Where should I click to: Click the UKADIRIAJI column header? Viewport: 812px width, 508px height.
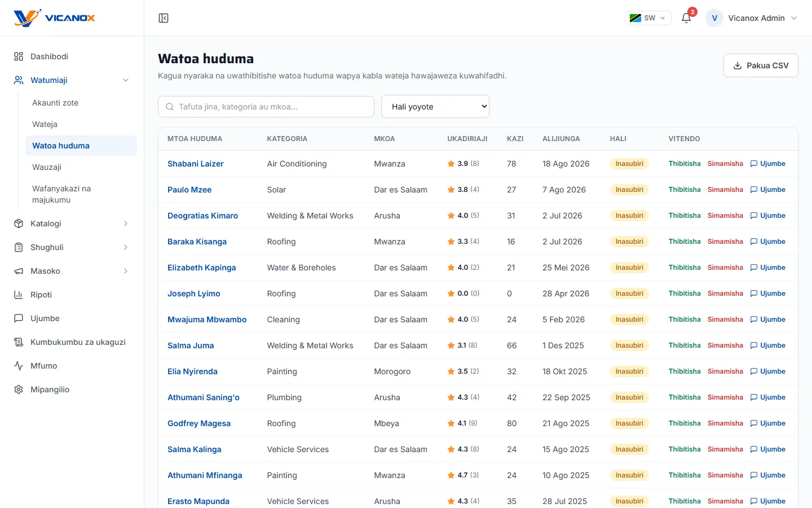click(467, 139)
